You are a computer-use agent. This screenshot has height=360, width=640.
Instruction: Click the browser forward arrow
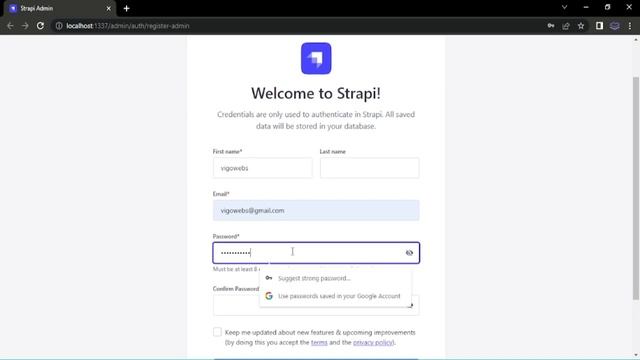[x=25, y=26]
